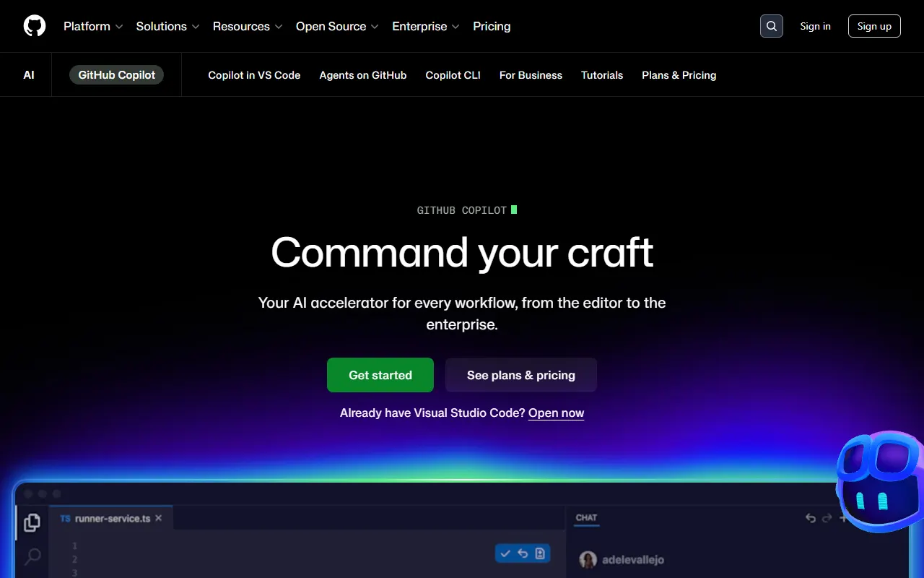Viewport: 924px width, 578px height.
Task: Accept change with the checkmark icon
Action: [505, 553]
